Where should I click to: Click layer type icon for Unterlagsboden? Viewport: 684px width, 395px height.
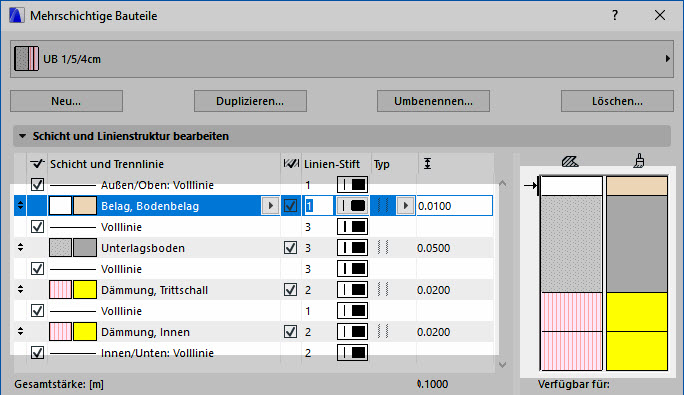tap(383, 247)
